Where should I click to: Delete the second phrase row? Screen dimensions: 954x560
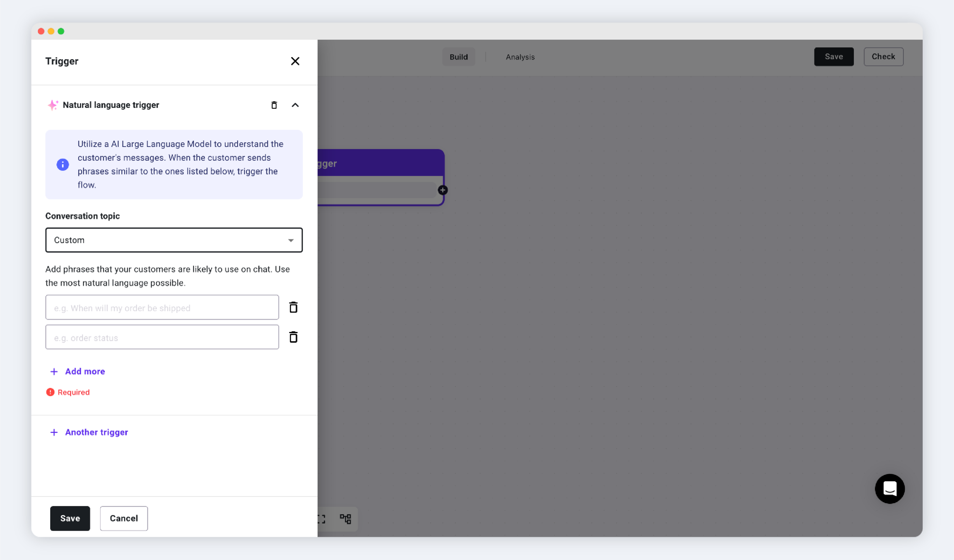coord(293,337)
